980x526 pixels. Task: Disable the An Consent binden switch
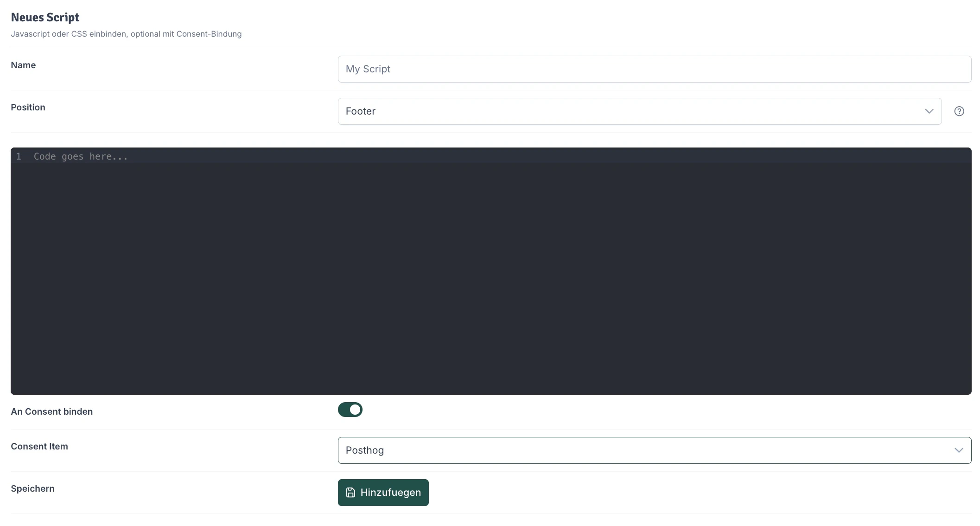coord(350,410)
